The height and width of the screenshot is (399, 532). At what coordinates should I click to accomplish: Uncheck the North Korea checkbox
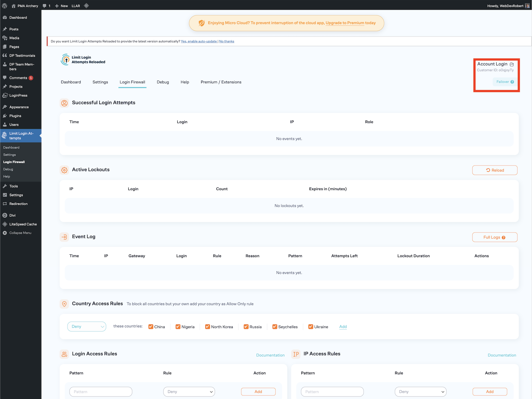tap(208, 327)
